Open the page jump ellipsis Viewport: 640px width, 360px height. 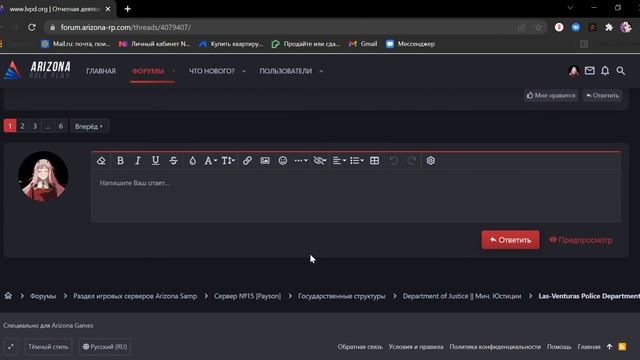click(48, 126)
